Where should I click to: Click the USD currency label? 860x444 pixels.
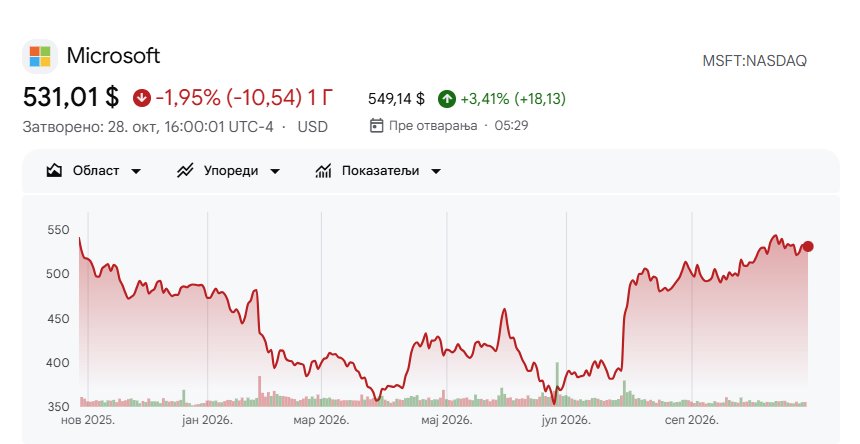coord(313,127)
